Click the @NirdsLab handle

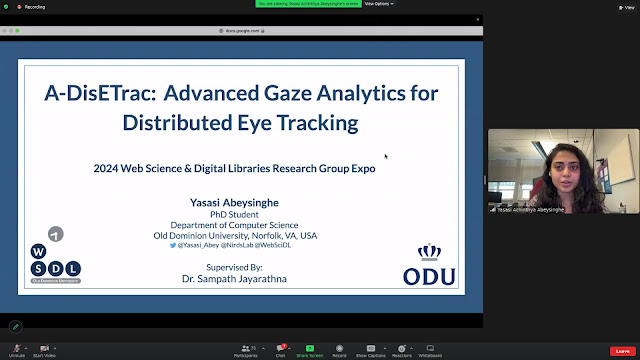click(x=237, y=245)
